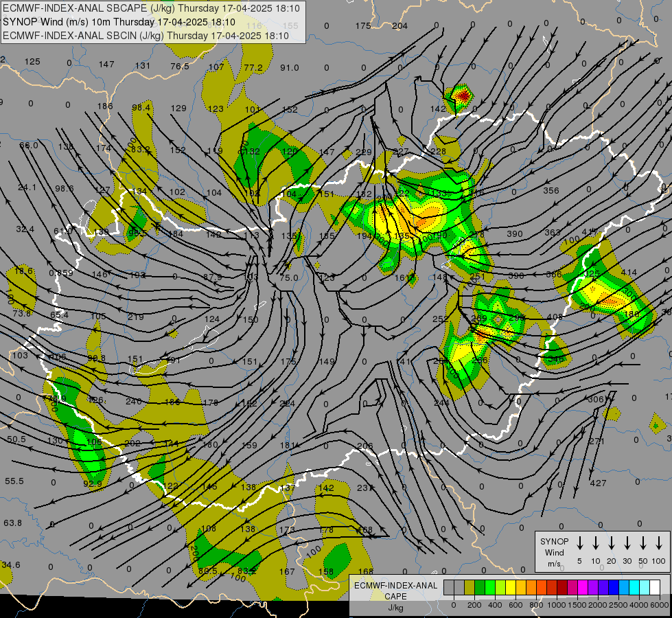Click the map value 229

pyautogui.click(x=363, y=152)
